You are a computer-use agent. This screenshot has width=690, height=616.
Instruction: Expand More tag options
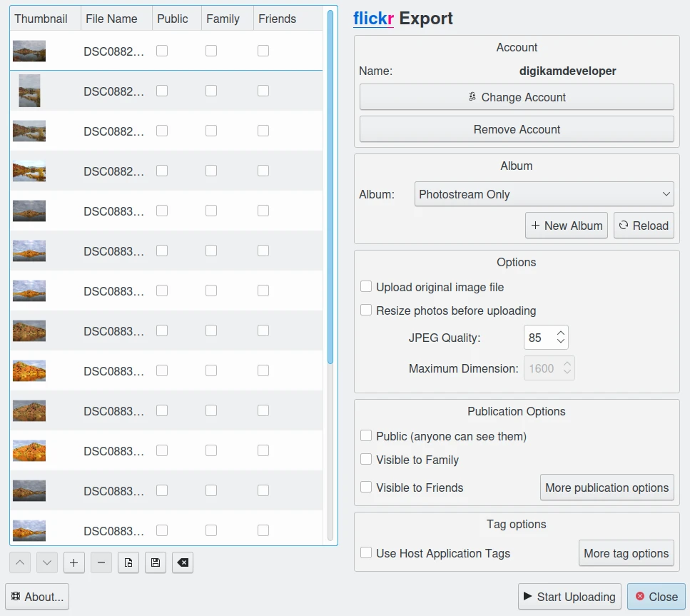[626, 553]
